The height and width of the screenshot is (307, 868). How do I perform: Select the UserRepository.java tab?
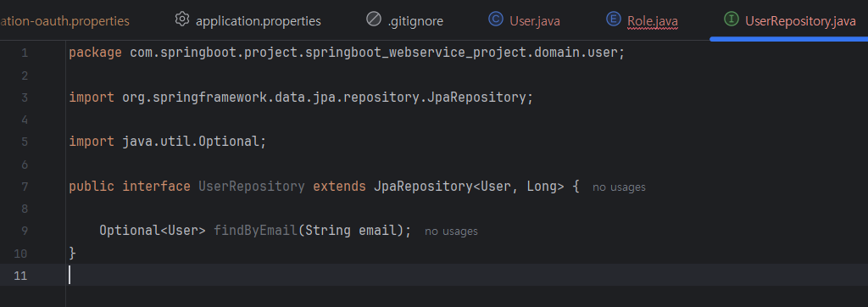pos(790,20)
